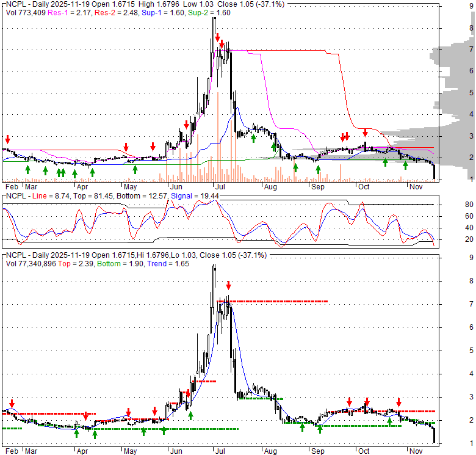Click the Signal label in the oscillator panel
This screenshot has width=476, height=455.
[x=181, y=196]
